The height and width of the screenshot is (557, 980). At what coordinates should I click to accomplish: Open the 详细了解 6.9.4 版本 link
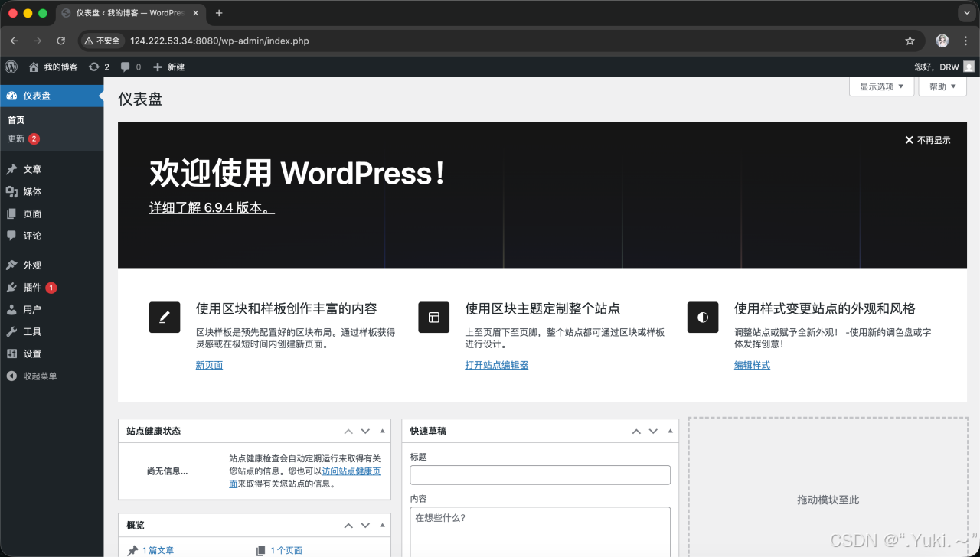click(211, 207)
